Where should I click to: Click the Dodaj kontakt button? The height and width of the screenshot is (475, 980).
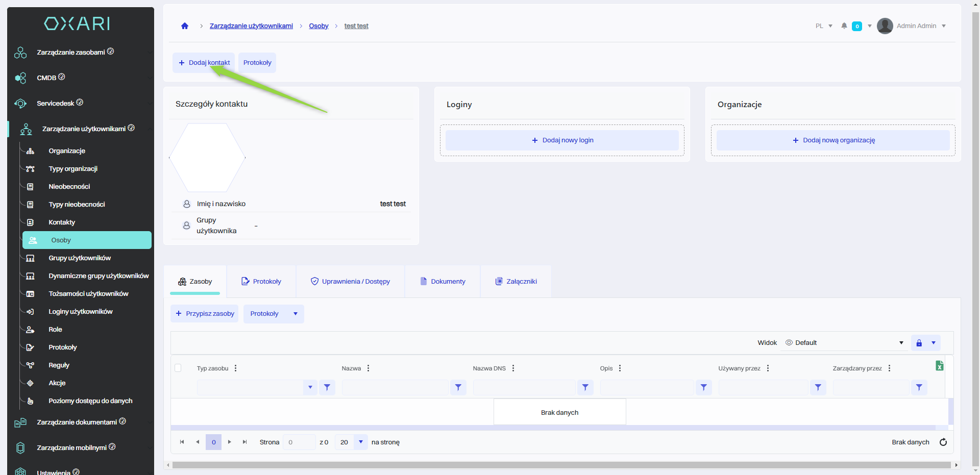pos(204,63)
